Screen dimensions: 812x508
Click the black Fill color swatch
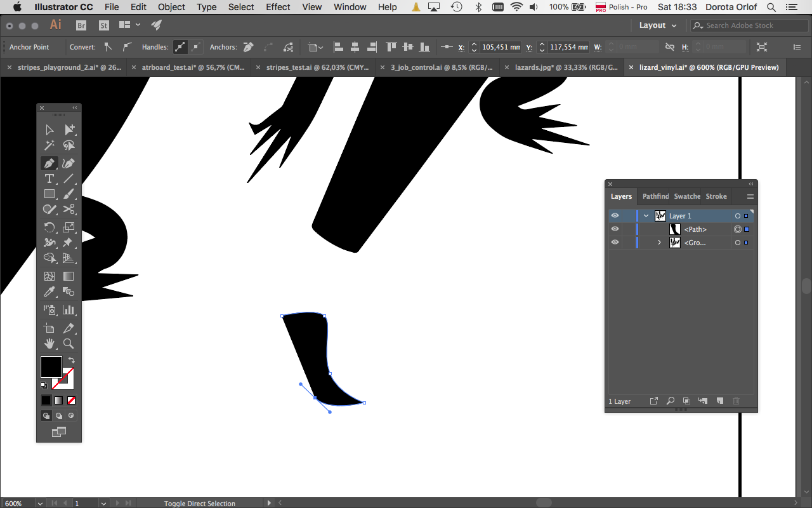51,366
